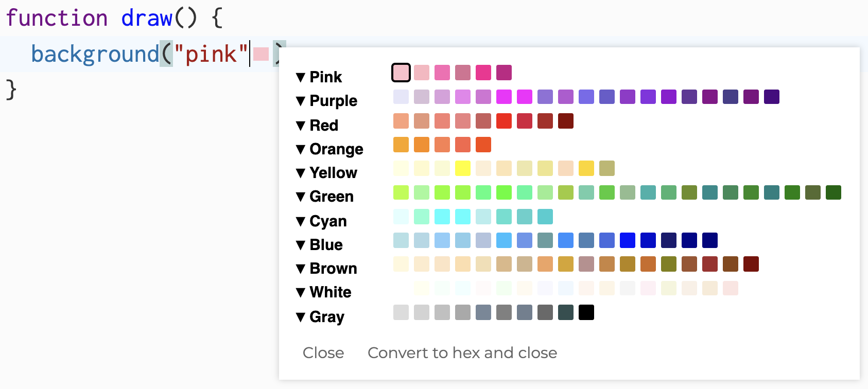Collapse the Green color group
The width and height of the screenshot is (868, 389).
tap(301, 197)
